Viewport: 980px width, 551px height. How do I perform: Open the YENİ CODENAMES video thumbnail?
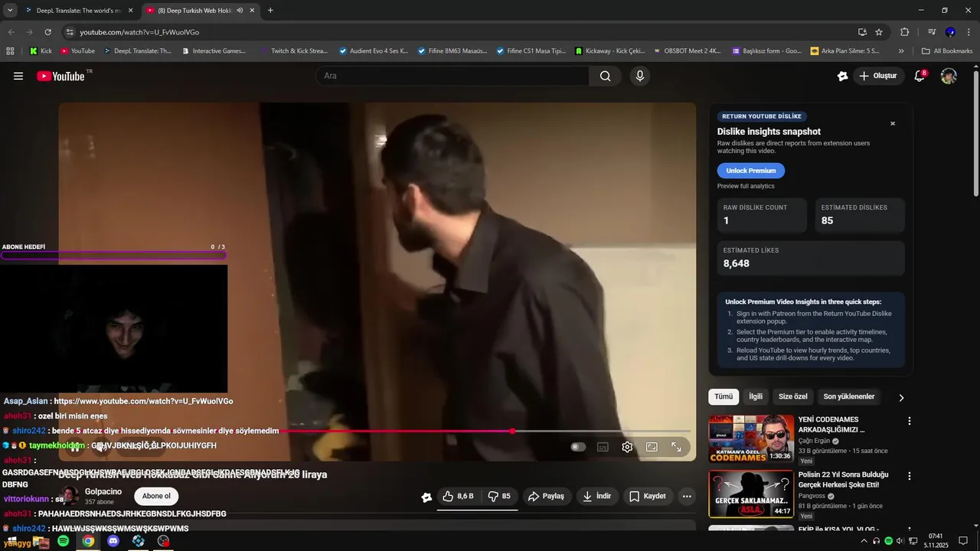point(751,439)
